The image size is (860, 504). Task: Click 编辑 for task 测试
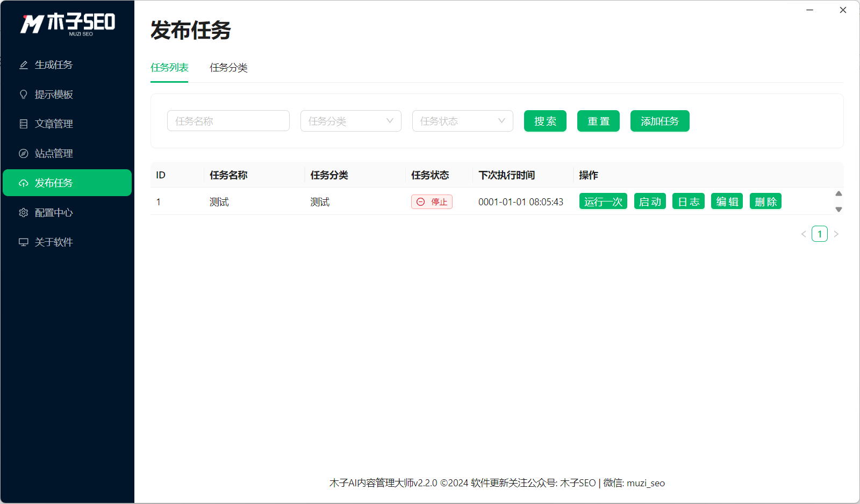(x=727, y=201)
